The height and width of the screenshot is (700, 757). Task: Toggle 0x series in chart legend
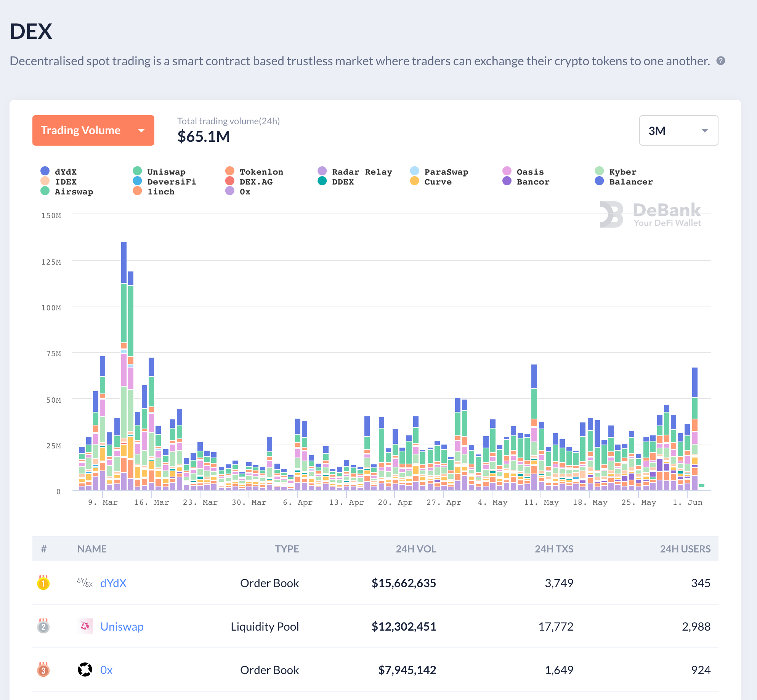(238, 191)
